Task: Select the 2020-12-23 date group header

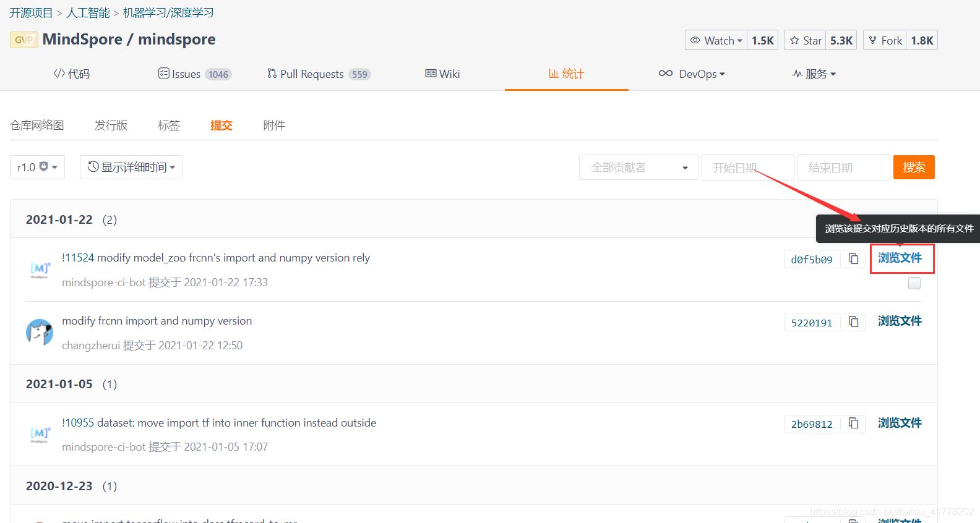Action: [x=474, y=486]
